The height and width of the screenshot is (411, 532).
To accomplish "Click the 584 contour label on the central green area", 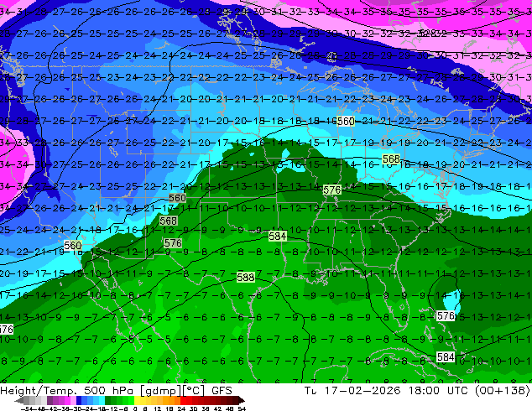I will 278,236.
